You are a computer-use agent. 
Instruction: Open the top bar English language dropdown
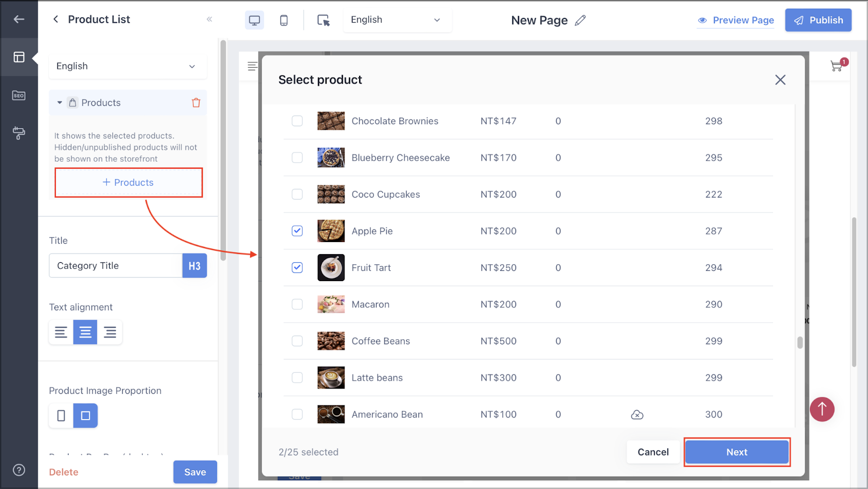397,20
